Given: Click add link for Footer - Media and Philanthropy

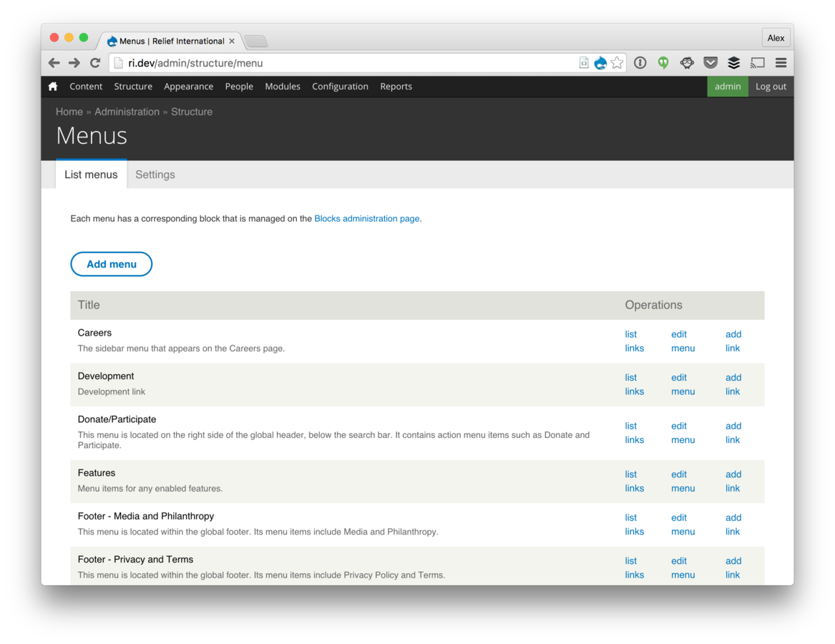Looking at the screenshot, I should pos(733,525).
